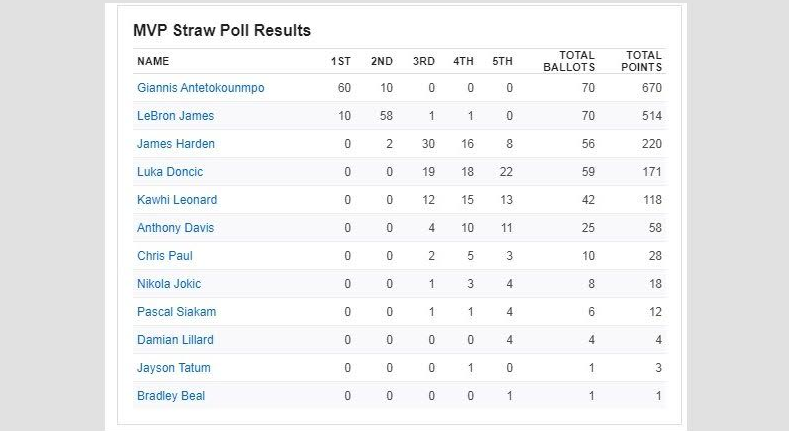Open Pascal Siakam's player link
Viewport: 789px width, 431px height.
176,312
